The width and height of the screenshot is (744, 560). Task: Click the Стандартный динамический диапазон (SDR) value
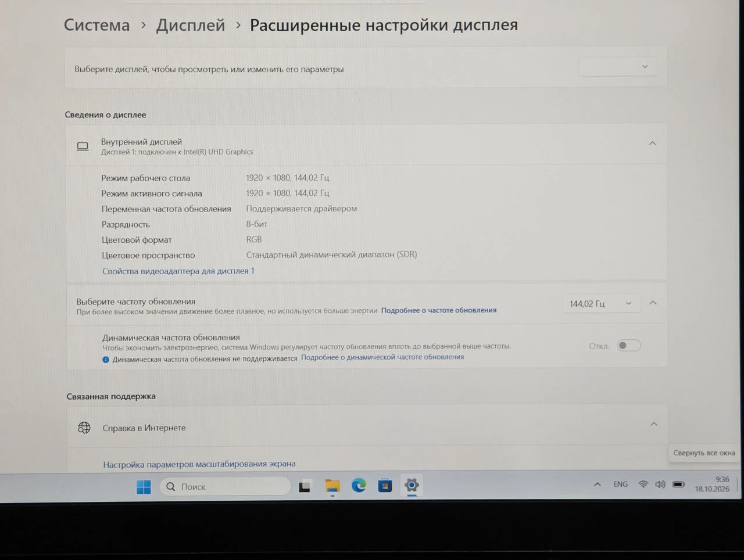[331, 254]
